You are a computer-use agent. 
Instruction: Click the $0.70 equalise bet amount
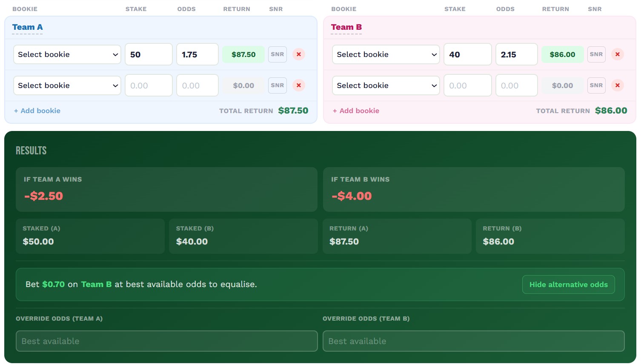tap(54, 284)
